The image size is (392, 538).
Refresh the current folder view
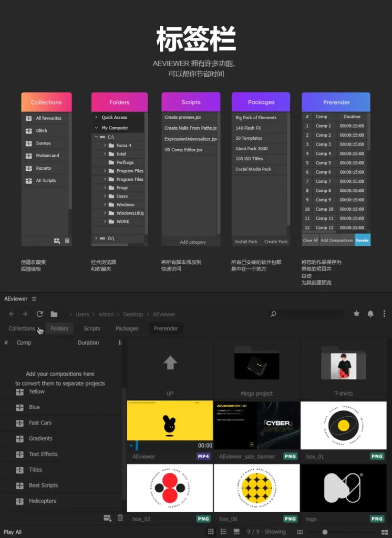[x=39, y=314]
